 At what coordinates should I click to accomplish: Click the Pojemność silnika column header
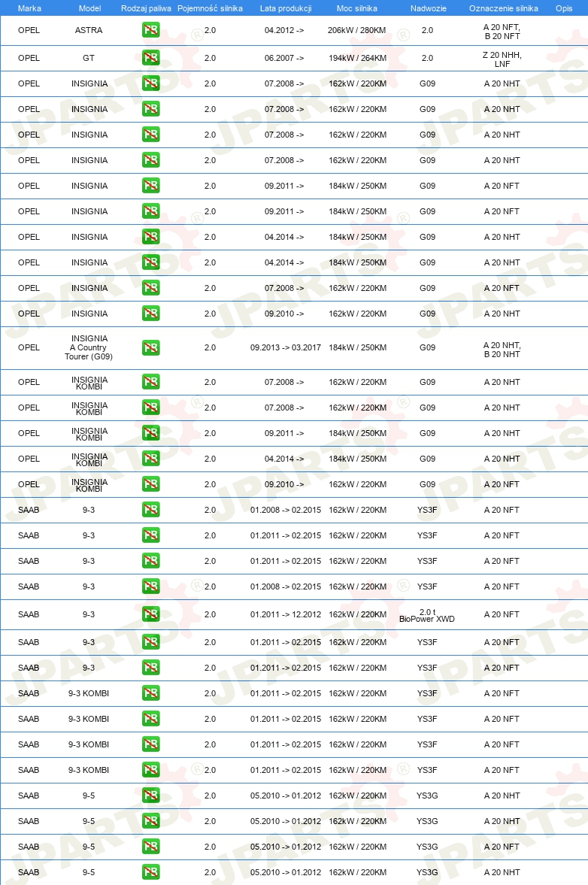pyautogui.click(x=210, y=8)
